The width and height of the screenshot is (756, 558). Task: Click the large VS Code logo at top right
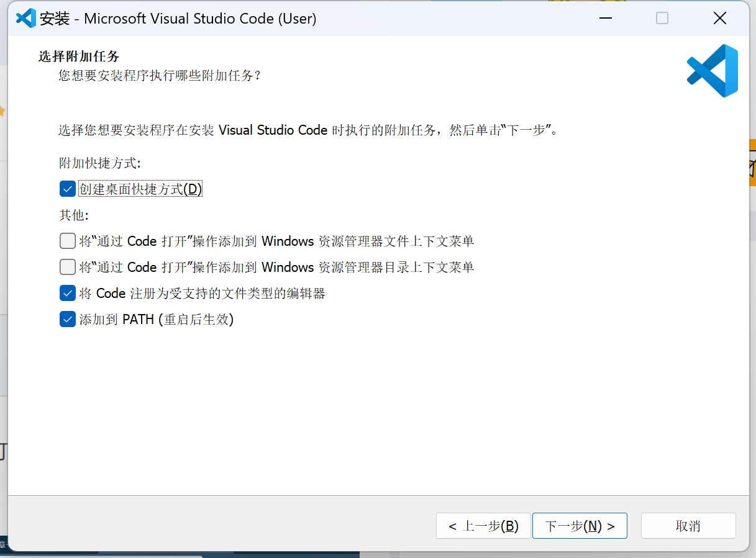pyautogui.click(x=713, y=71)
